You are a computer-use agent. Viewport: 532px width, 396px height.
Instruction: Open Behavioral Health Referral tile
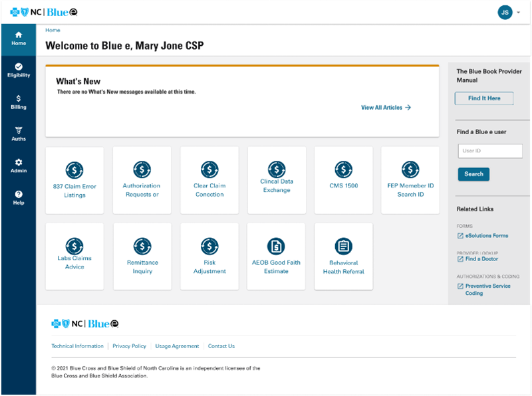[343, 256]
